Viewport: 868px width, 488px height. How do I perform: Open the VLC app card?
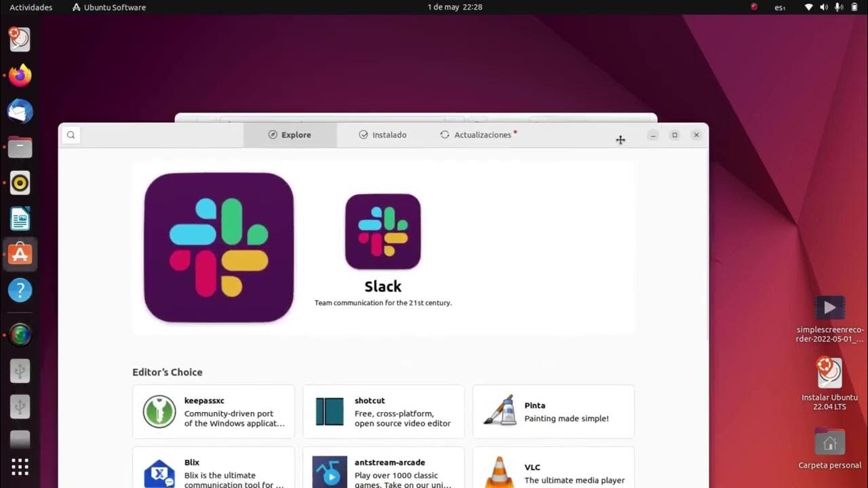(x=553, y=468)
